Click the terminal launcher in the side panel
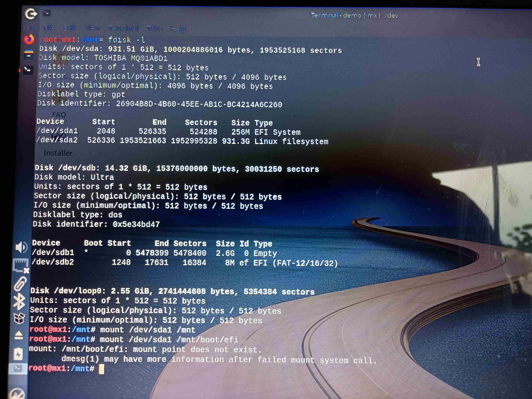The width and height of the screenshot is (532, 399). 28,70
